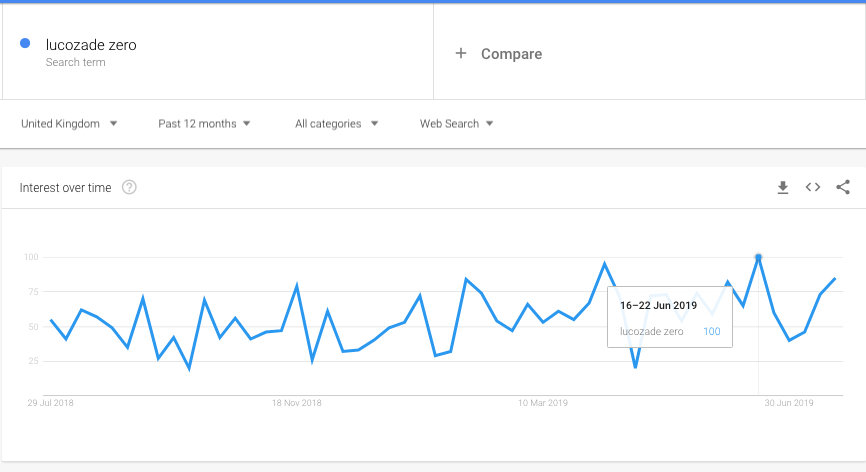This screenshot has width=866, height=472.
Task: Click the 10 Mar 2019 axis label
Action: [542, 403]
